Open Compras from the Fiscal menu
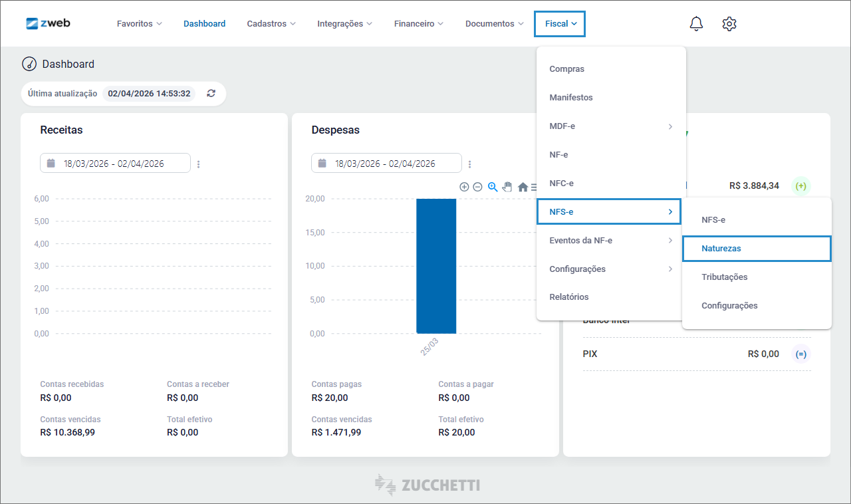851x504 pixels. tap(567, 69)
